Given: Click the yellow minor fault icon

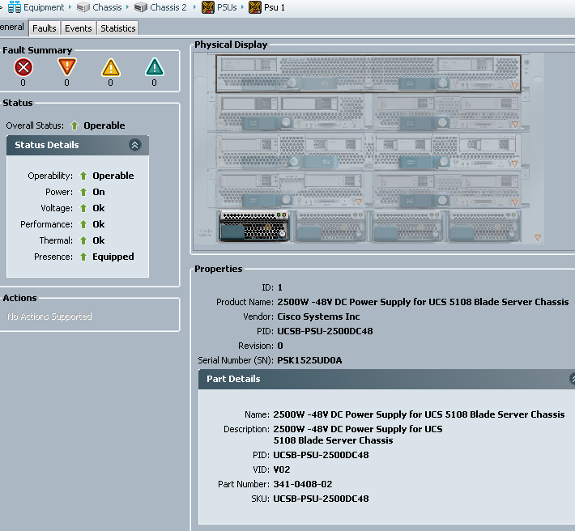Looking at the screenshot, I should tap(110, 67).
